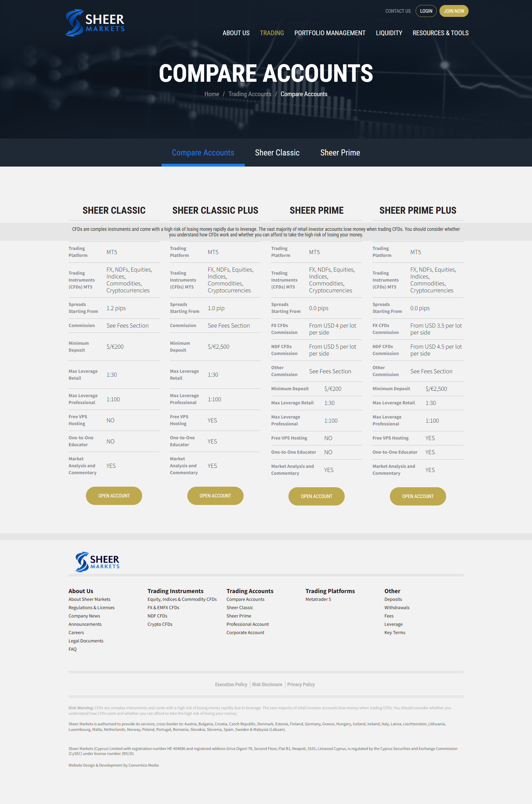Open NDF CFDs footer link
532x804 pixels.
[157, 616]
